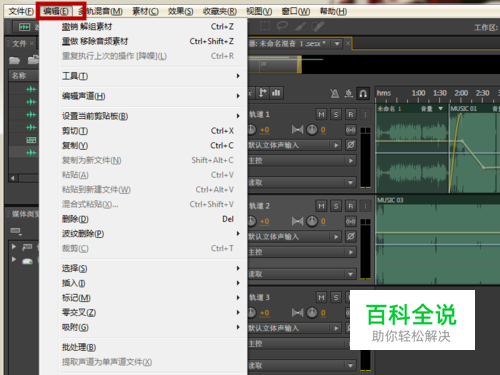Mute 轨道 2 with M button
The height and width of the screenshot is (375, 500).
coord(321,206)
